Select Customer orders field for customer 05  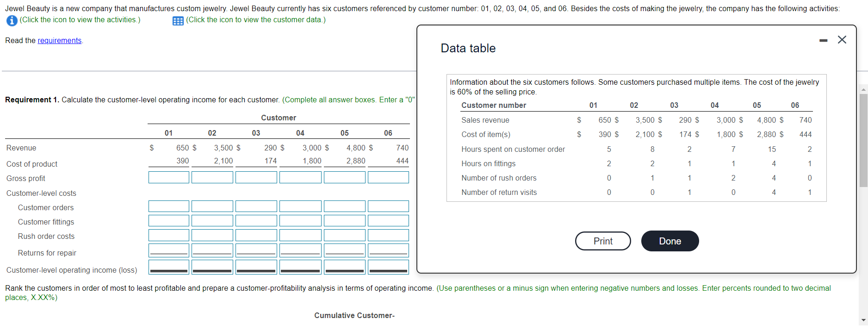(345, 206)
